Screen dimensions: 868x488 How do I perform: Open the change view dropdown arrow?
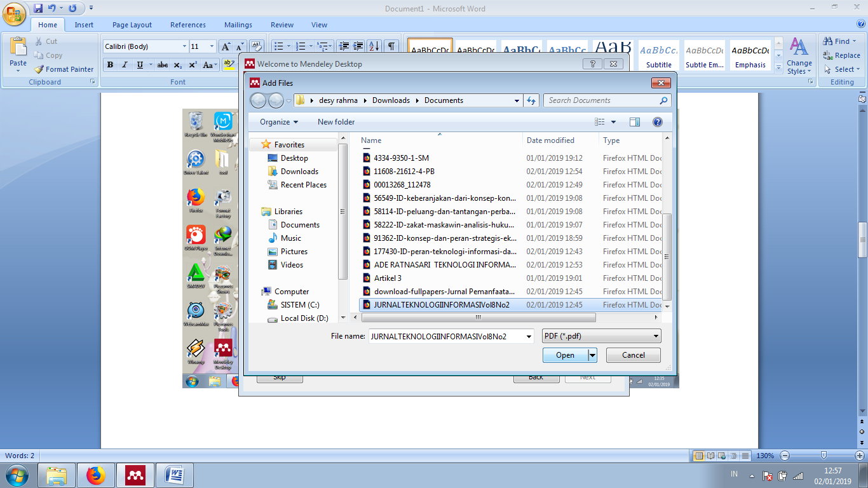click(613, 122)
